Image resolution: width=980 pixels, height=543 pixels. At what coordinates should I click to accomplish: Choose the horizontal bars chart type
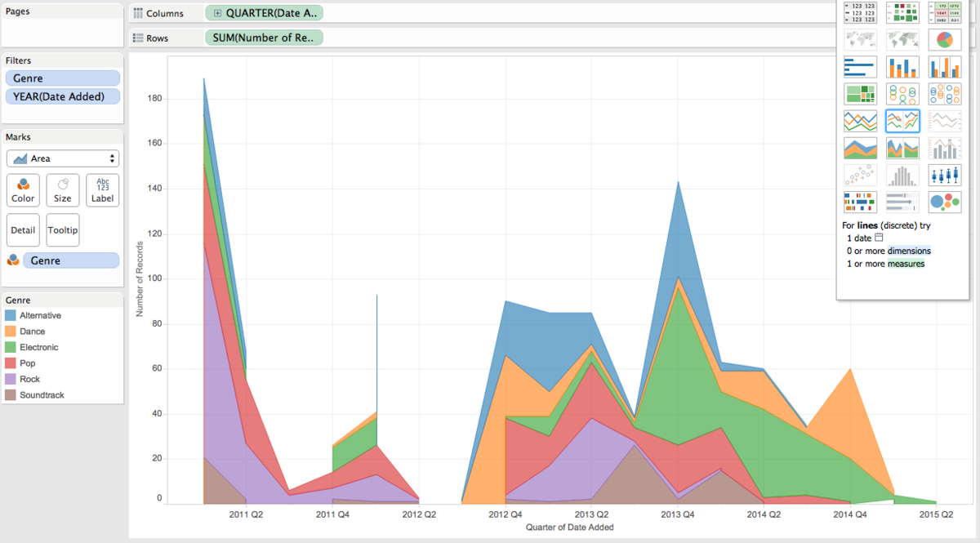pos(860,67)
